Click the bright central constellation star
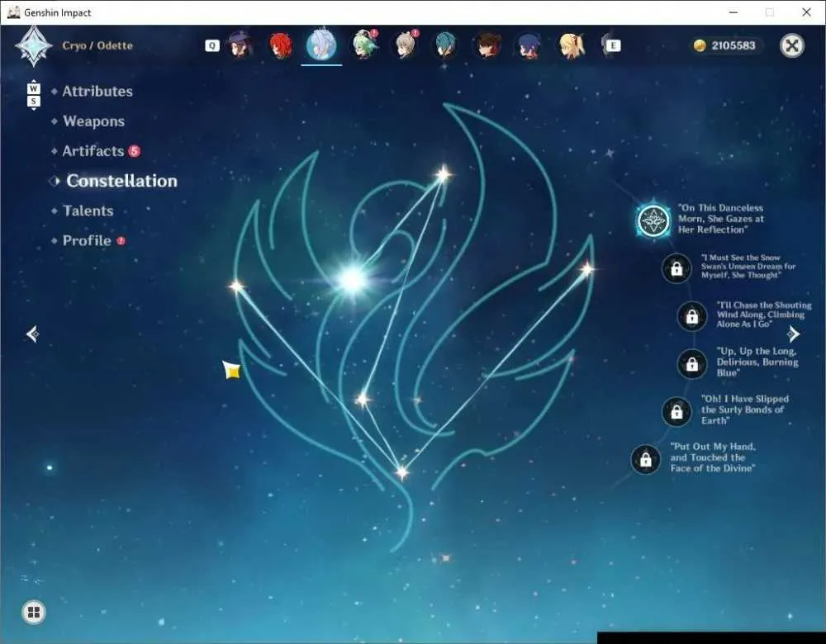This screenshot has height=644, width=826. coord(352,279)
